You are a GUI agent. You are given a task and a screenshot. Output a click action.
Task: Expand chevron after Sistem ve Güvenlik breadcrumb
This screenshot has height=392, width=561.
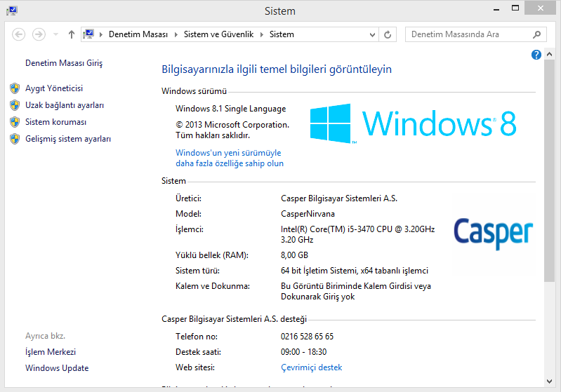263,34
